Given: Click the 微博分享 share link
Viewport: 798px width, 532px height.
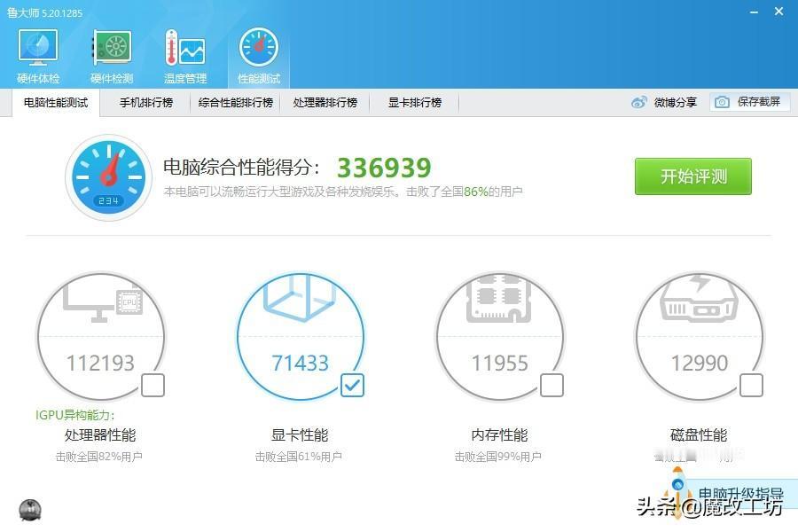Looking at the screenshot, I should point(675,102).
